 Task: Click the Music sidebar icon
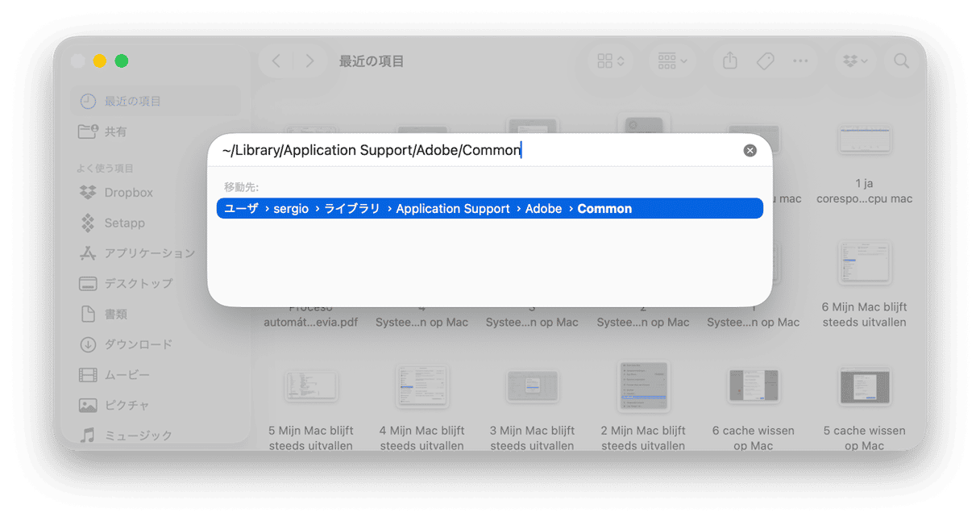pyautogui.click(x=88, y=436)
